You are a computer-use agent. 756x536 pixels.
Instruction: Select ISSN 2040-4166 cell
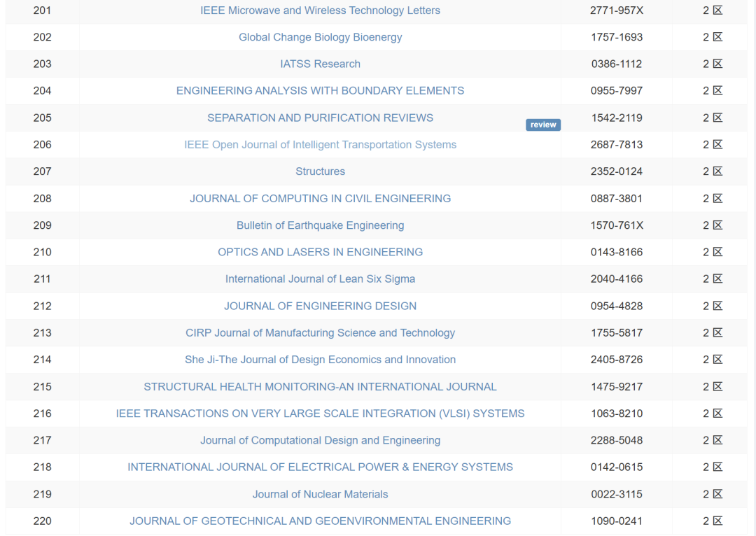[x=617, y=279]
